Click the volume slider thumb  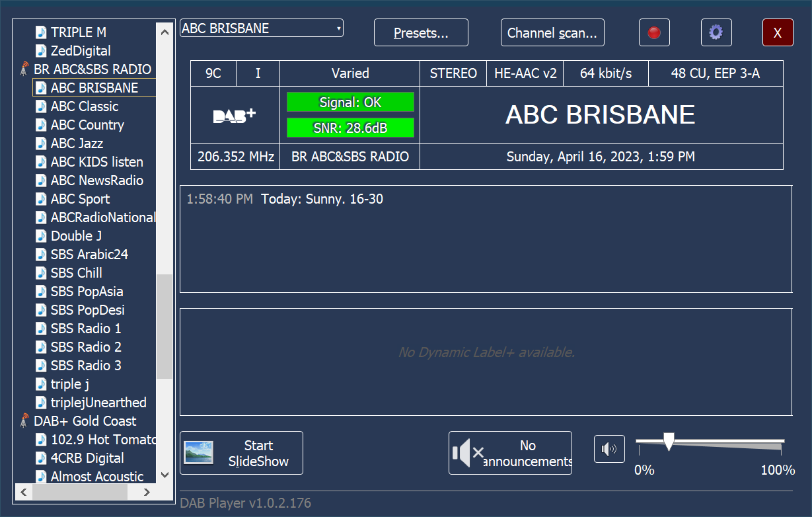click(669, 442)
